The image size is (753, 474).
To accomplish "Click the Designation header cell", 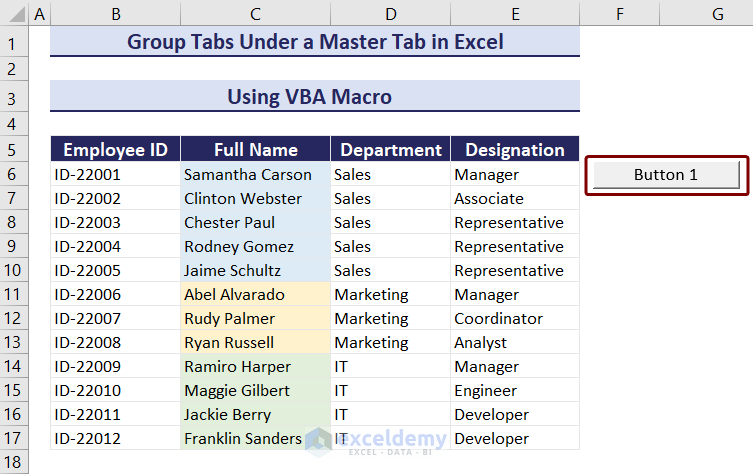I will click(514, 150).
